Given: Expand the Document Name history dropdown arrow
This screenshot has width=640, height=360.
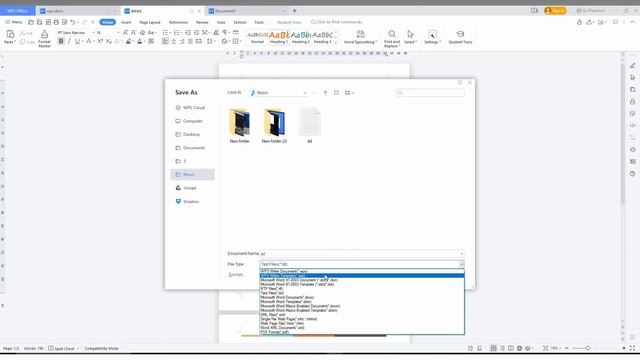Looking at the screenshot, I should pyautogui.click(x=462, y=254).
